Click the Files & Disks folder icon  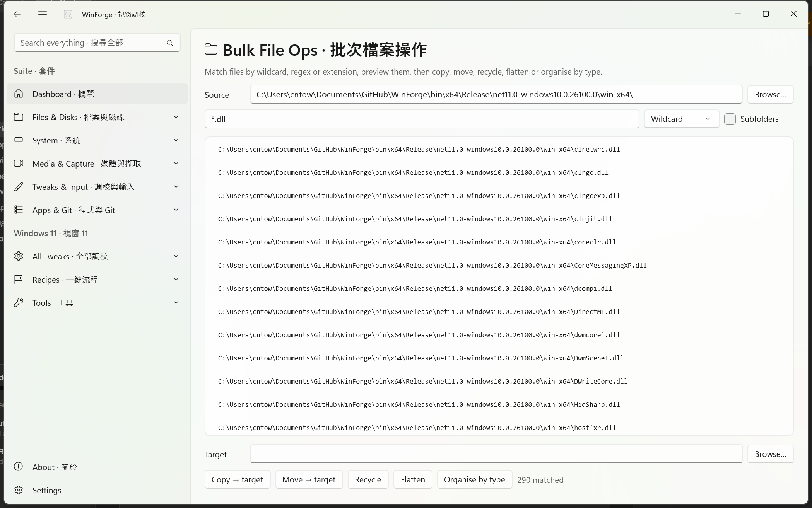click(x=19, y=117)
